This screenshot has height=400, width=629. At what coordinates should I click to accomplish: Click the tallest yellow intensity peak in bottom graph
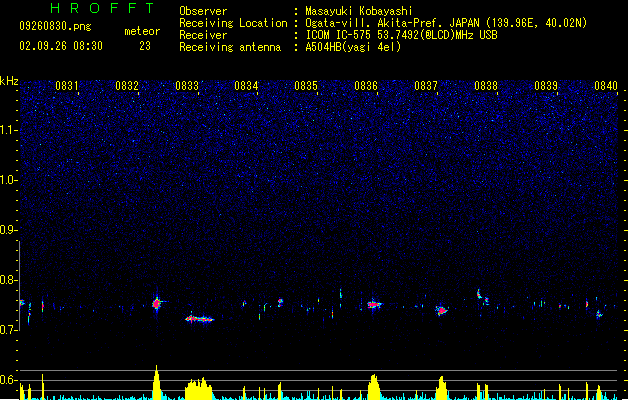[156, 382]
